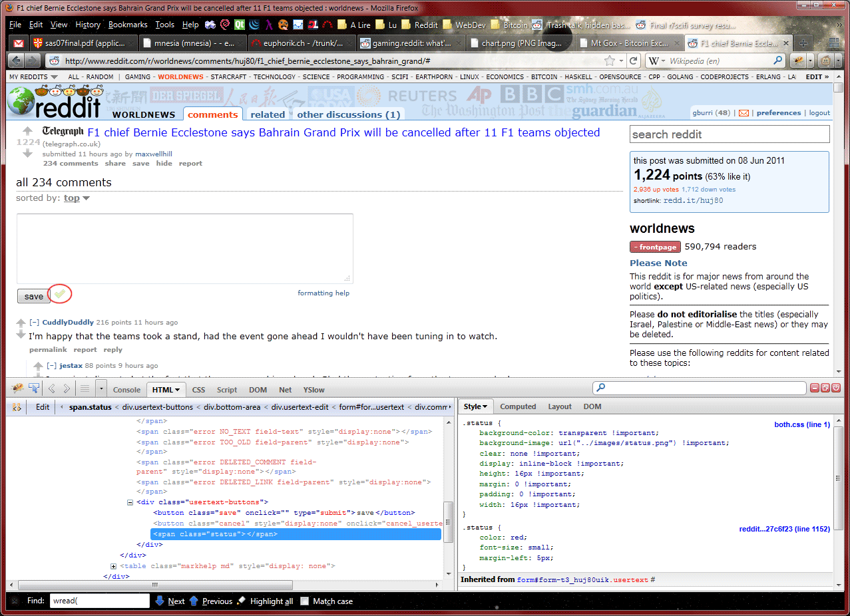Switch to Firebug Net tab
The image size is (850, 616).
click(x=286, y=390)
